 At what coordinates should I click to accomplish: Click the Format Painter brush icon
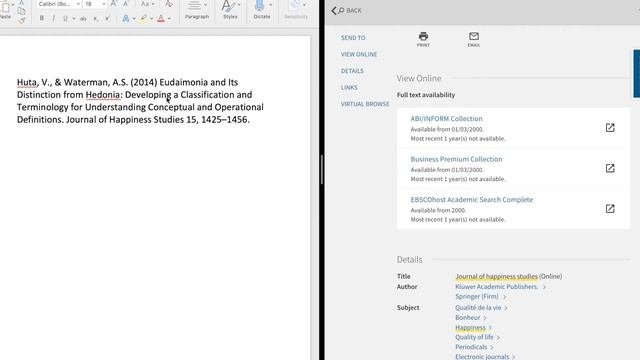click(x=22, y=20)
